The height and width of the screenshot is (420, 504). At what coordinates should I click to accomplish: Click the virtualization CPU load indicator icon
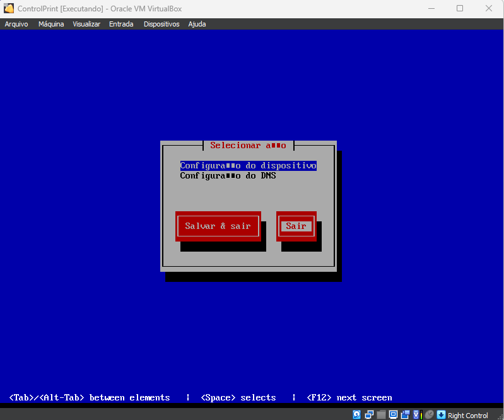[417, 415]
